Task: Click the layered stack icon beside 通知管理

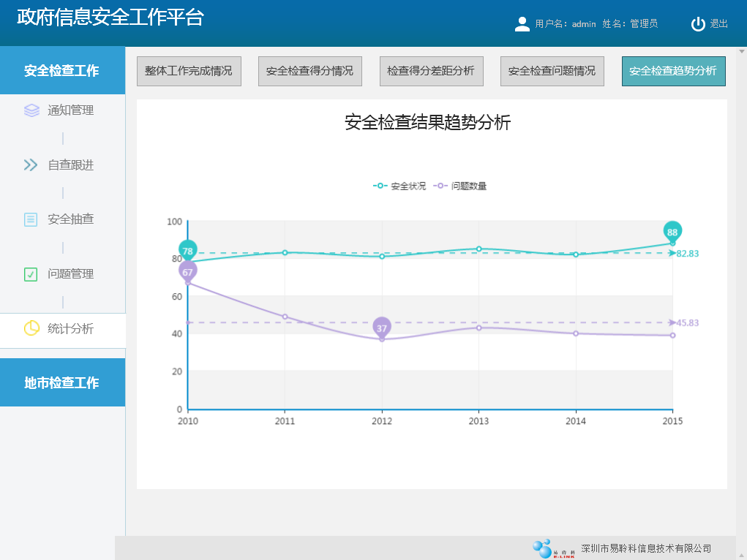Action: (x=31, y=110)
